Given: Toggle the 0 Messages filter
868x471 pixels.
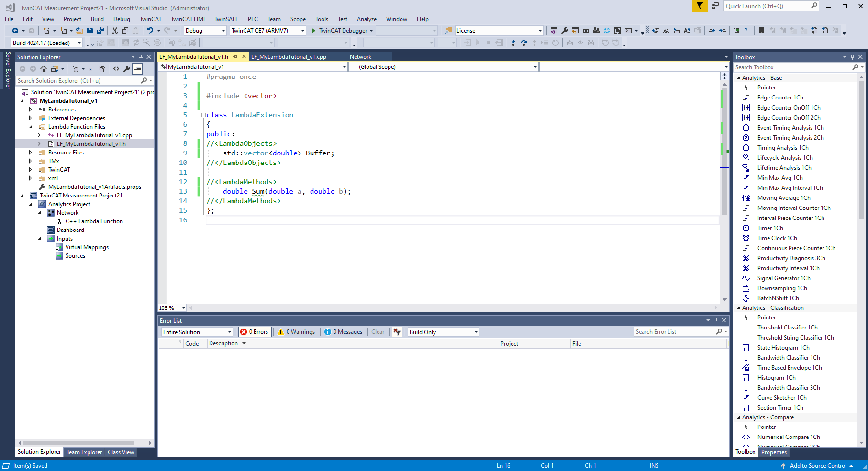Looking at the screenshot, I should click(x=344, y=332).
